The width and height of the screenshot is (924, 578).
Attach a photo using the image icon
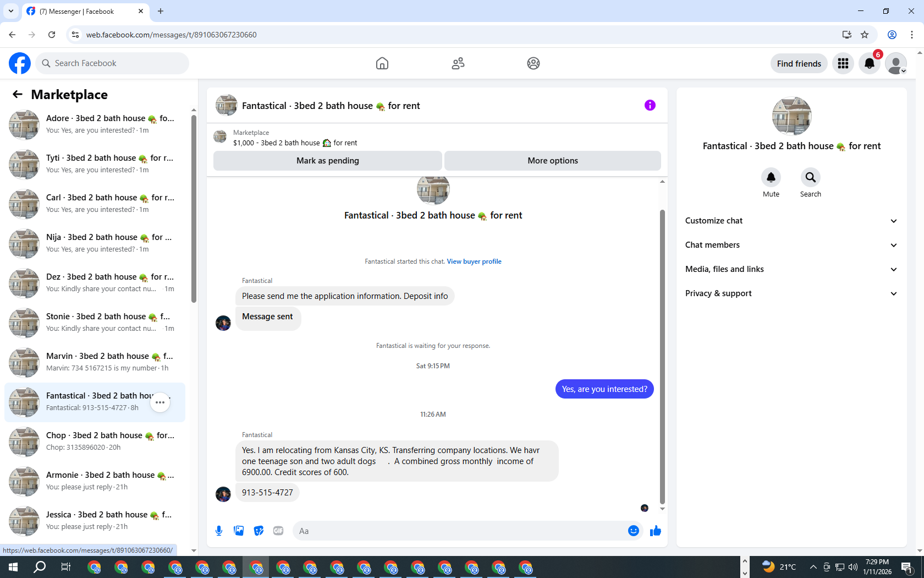click(x=239, y=531)
